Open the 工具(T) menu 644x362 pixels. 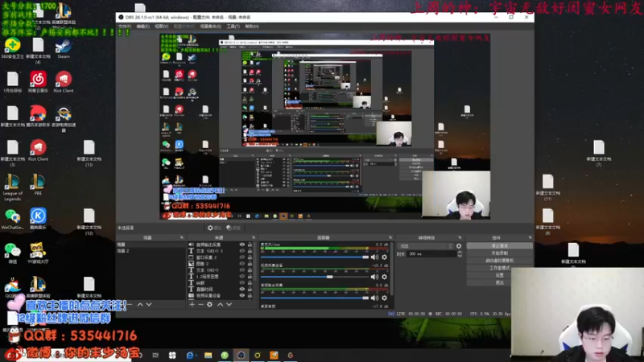pyautogui.click(x=233, y=27)
